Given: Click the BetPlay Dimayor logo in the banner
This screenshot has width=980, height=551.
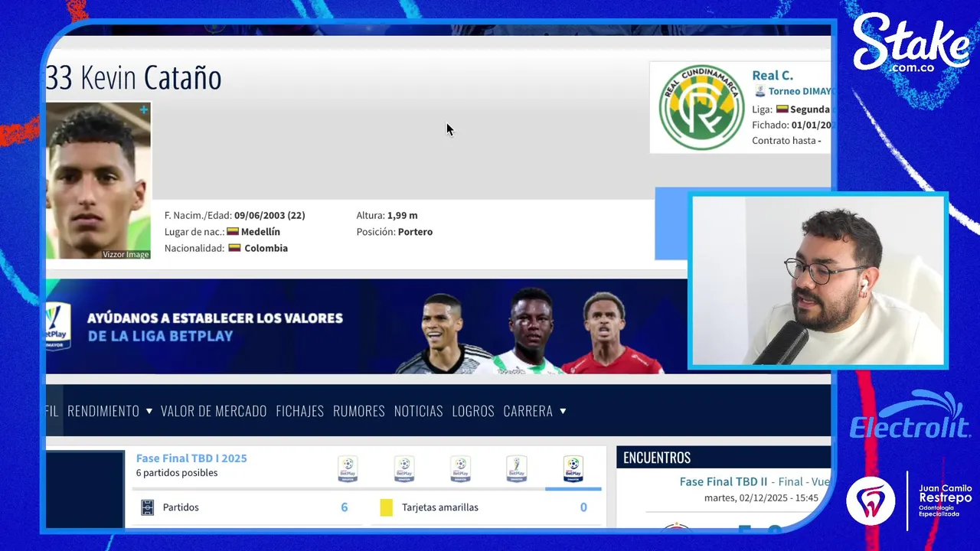Looking at the screenshot, I should pyautogui.click(x=58, y=326).
